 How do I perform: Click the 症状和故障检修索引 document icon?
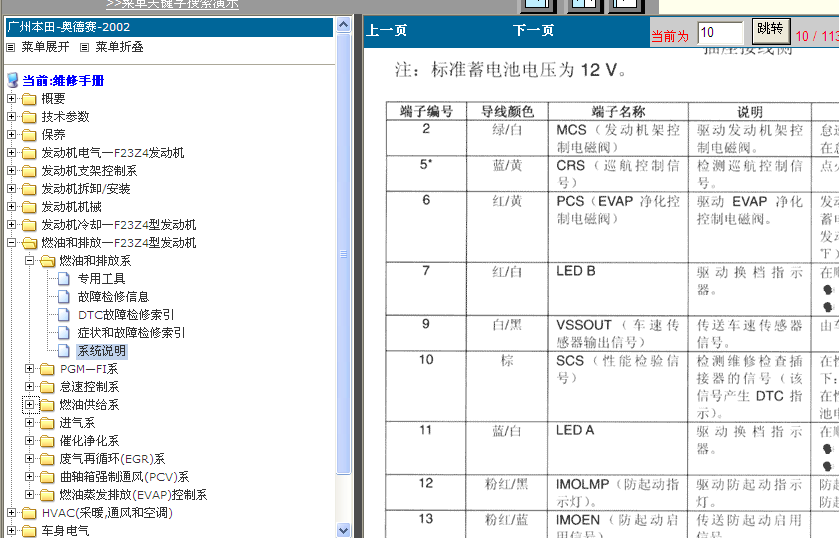(x=64, y=332)
